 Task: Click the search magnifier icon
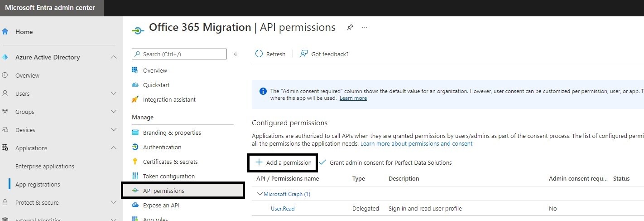(x=137, y=54)
